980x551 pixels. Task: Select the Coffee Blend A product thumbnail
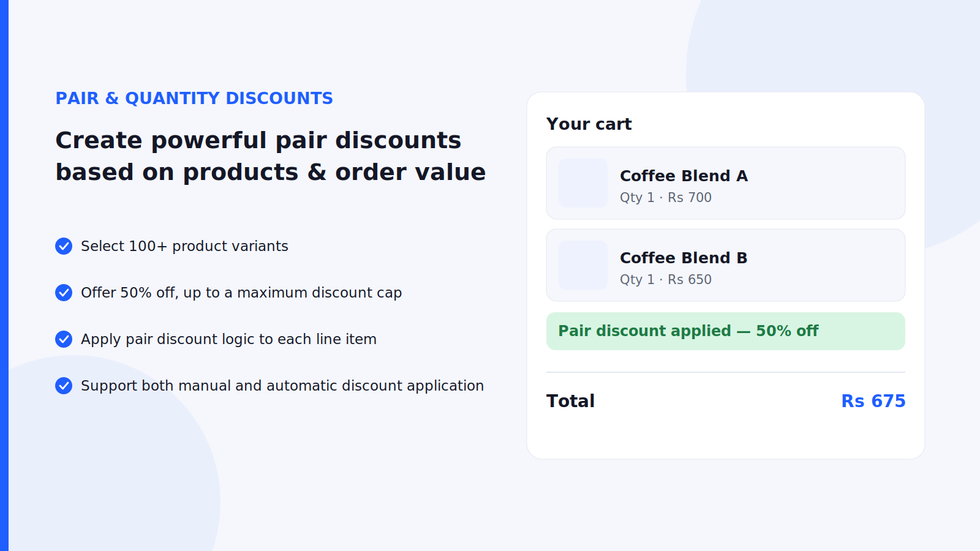(x=583, y=183)
